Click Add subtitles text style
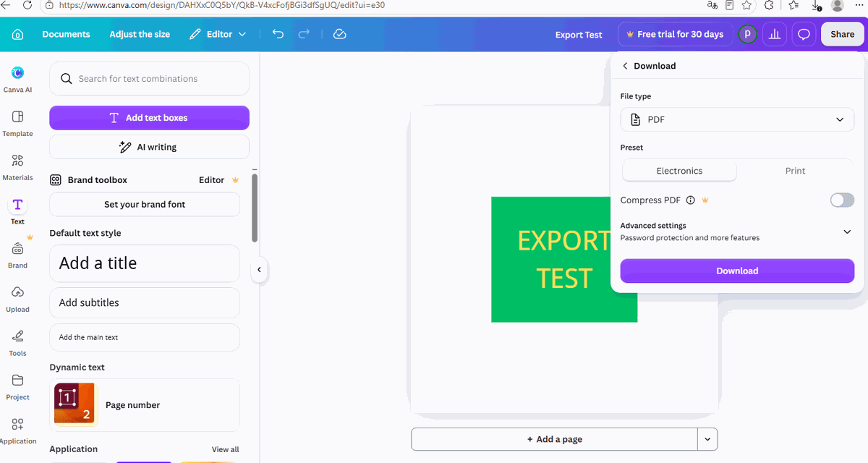The width and height of the screenshot is (868, 463). coord(145,302)
